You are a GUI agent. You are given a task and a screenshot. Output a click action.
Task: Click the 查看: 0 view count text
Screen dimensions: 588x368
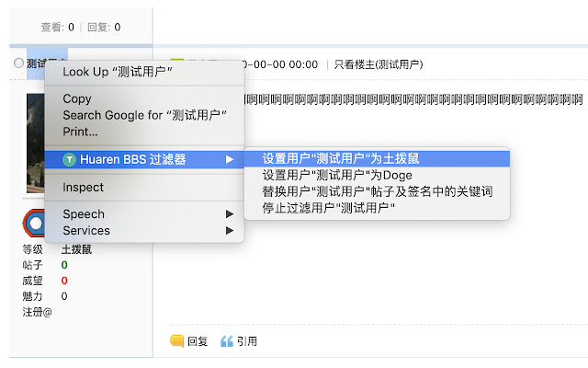(57, 27)
